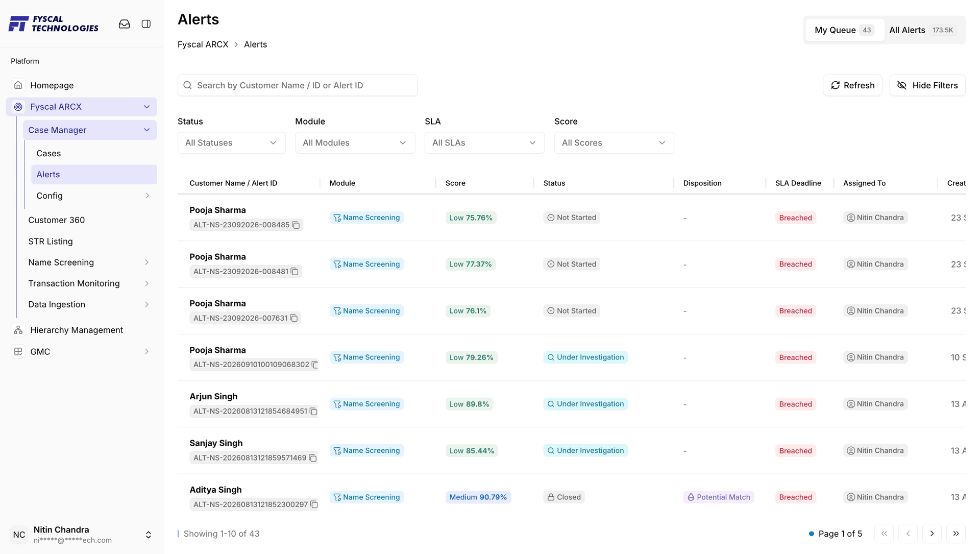Click the Name Screening tag for ALT-NS-23092026-008485
The width and height of the screenshot is (980, 554).
tap(366, 218)
